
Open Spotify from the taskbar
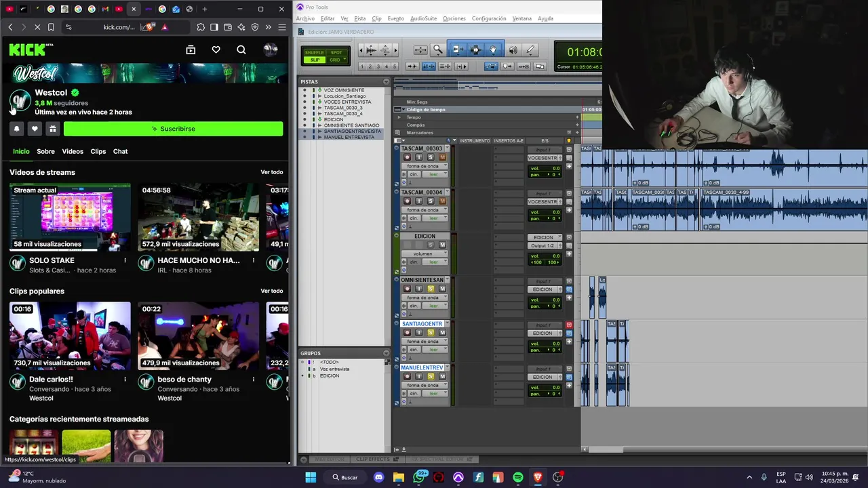point(518,477)
